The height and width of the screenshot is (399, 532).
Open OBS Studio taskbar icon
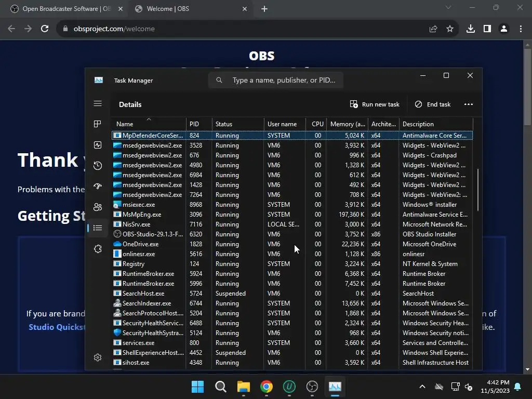click(312, 387)
